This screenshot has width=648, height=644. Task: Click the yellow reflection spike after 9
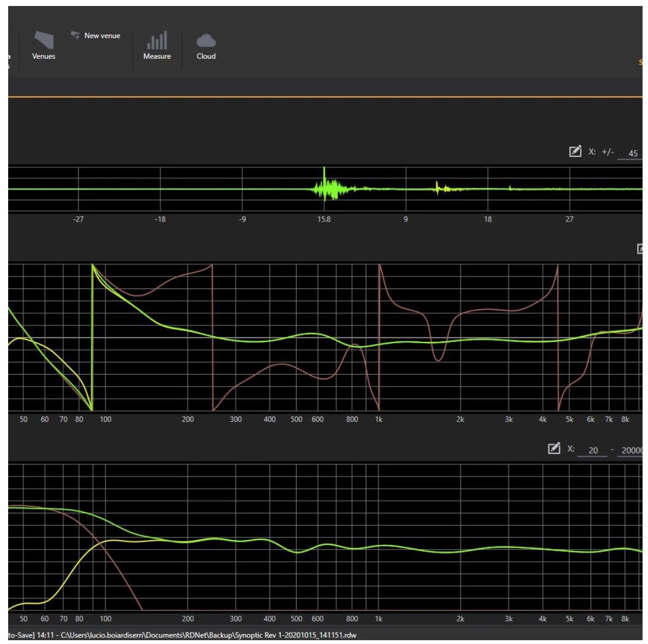436,188
